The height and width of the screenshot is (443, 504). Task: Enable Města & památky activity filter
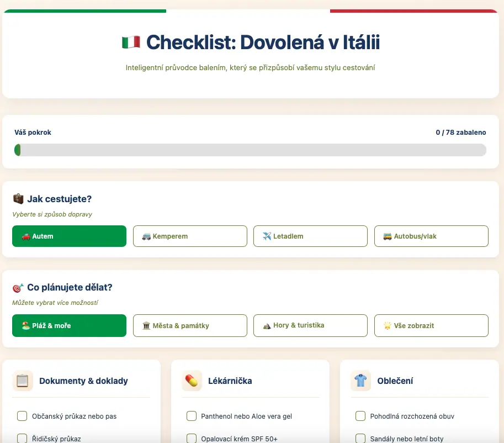(190, 325)
